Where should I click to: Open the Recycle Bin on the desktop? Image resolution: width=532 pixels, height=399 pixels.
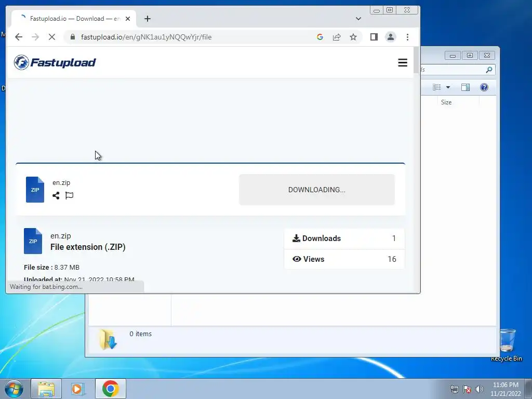[x=506, y=345]
